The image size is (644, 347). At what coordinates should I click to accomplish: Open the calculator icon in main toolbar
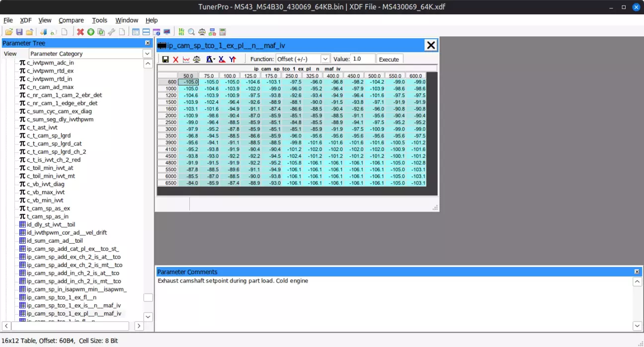pyautogui.click(x=223, y=32)
